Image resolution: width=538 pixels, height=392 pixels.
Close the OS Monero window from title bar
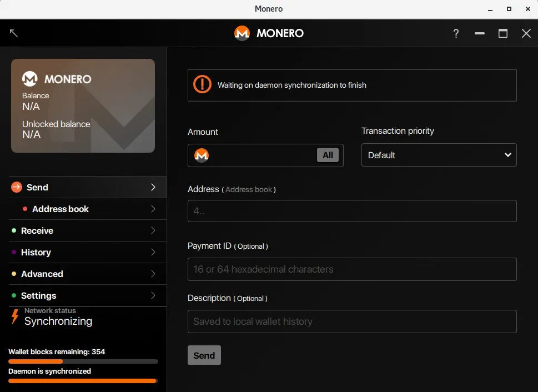click(x=528, y=9)
